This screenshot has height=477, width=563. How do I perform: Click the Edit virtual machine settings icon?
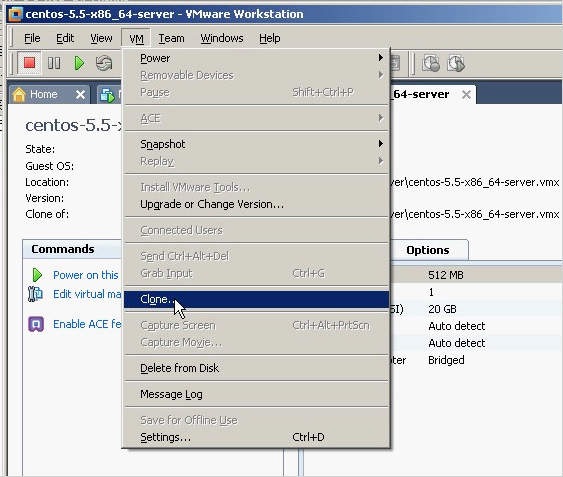(35, 294)
